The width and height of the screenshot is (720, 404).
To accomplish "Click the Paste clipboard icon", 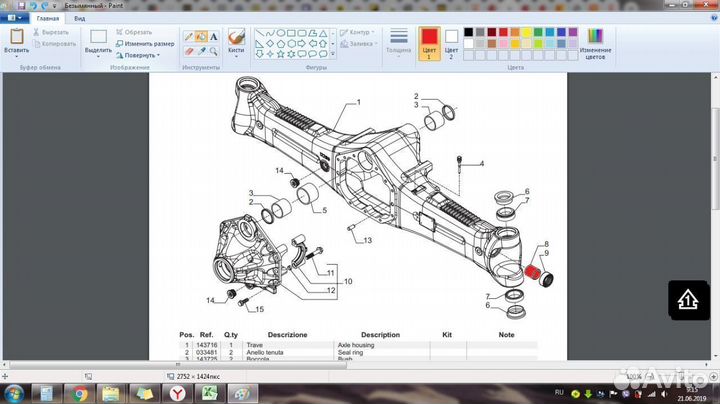I will (16, 38).
